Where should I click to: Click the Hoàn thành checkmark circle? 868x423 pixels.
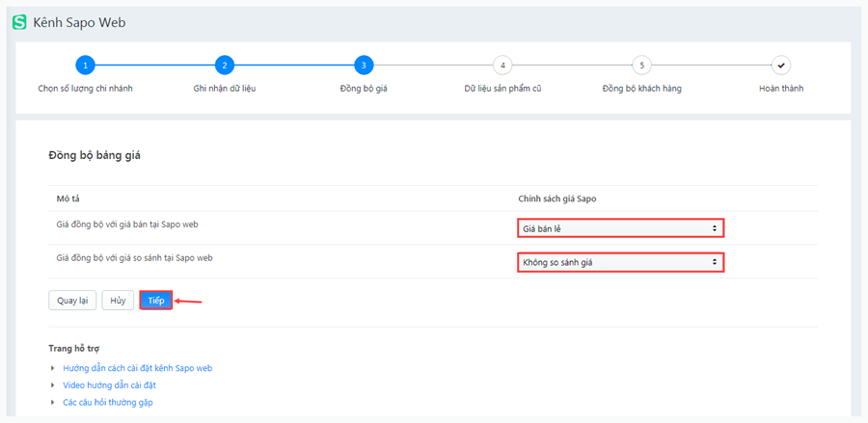pyautogui.click(x=781, y=66)
